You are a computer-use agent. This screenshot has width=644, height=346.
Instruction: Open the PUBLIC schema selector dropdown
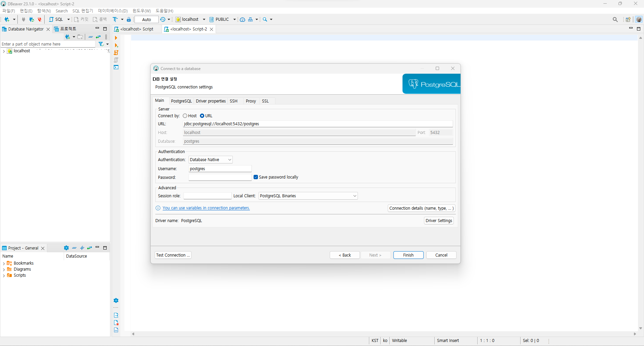point(234,19)
